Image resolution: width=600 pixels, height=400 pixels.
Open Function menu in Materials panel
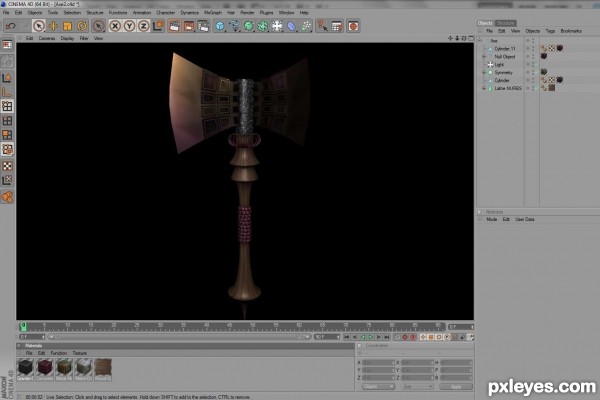coord(59,353)
